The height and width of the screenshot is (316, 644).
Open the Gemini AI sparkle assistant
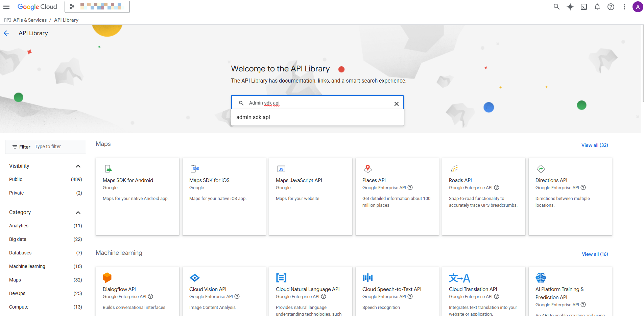(x=570, y=7)
